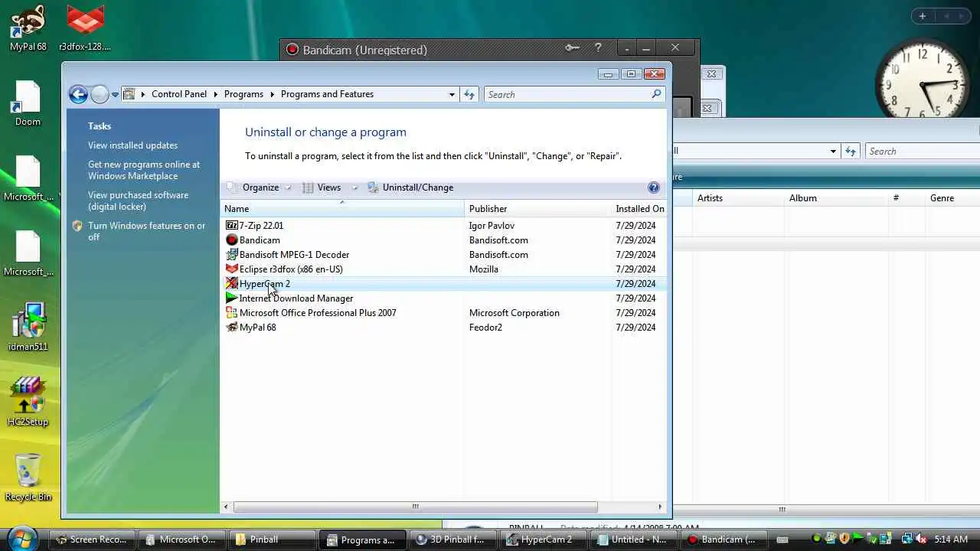Select the Microsoft Office Professional Plus icon
The width and height of the screenshot is (980, 551).
coord(232,312)
